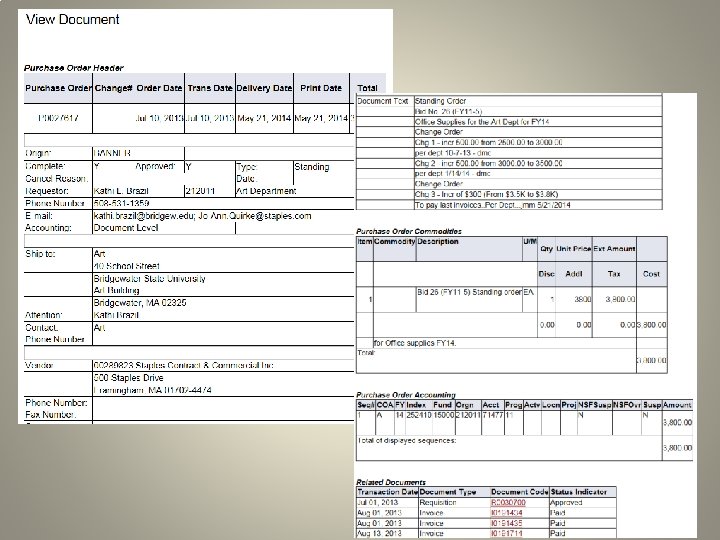Click the 'Approved' status for the requisition

pyautogui.click(x=566, y=502)
